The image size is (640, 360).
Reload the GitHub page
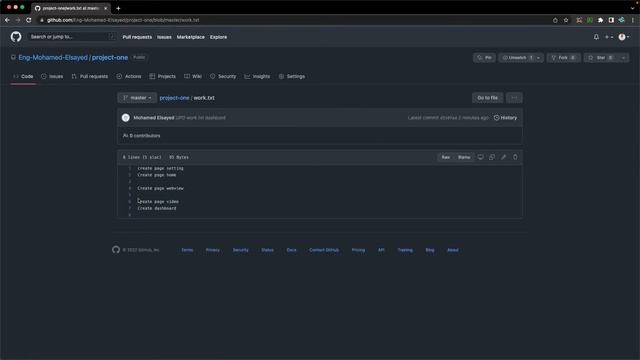tap(29, 20)
